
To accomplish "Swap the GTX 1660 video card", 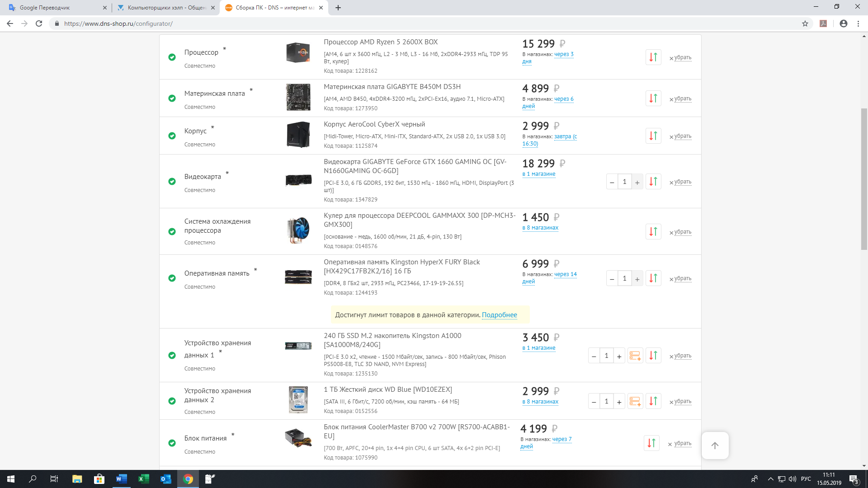I will [653, 182].
